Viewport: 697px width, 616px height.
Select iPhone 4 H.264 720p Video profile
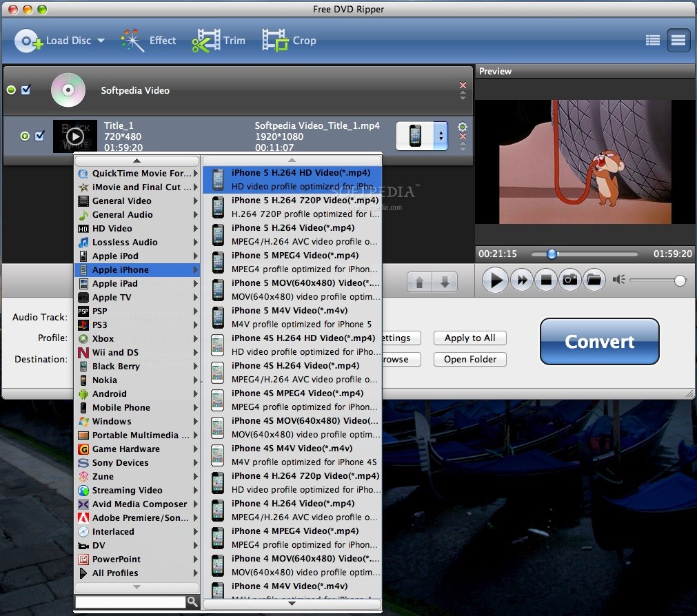click(292, 482)
